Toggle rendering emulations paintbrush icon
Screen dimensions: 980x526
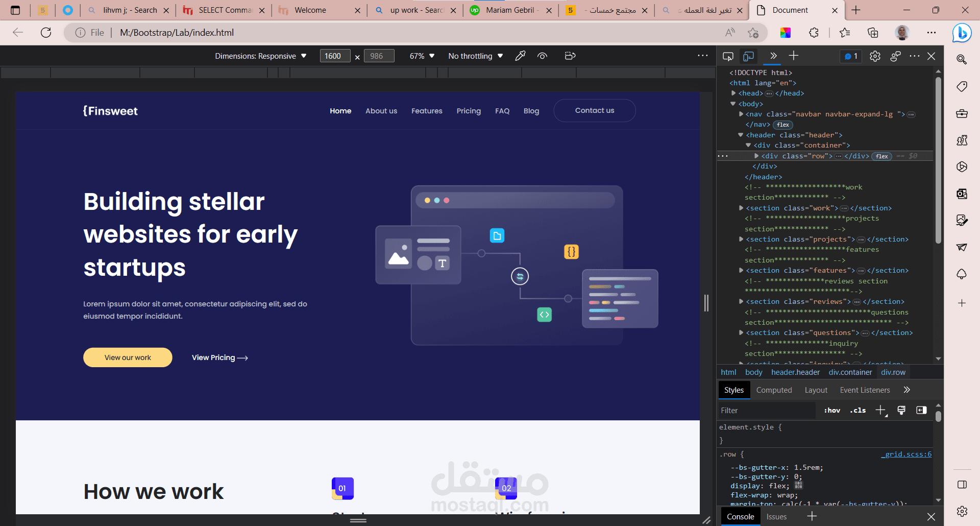(x=901, y=410)
